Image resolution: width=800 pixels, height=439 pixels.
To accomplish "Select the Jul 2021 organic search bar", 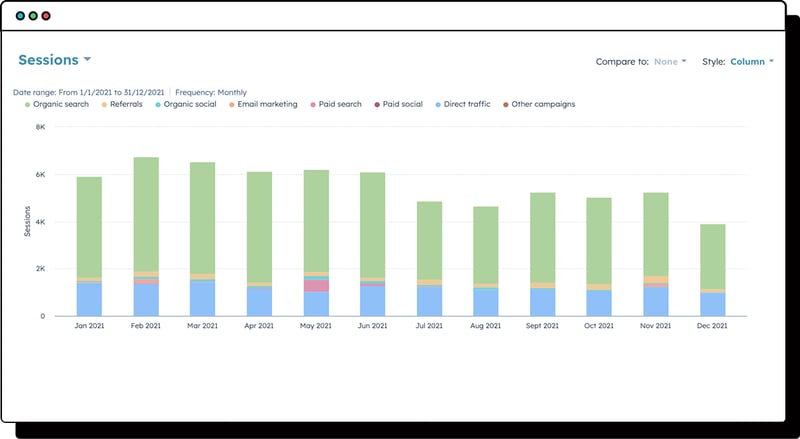I will click(x=430, y=240).
